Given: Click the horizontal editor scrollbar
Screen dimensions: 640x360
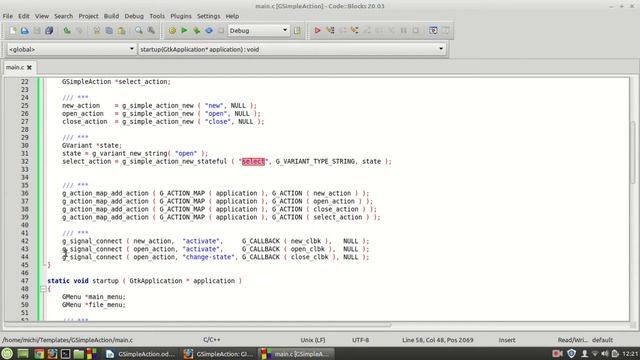Looking at the screenshot, I should pos(198,325).
